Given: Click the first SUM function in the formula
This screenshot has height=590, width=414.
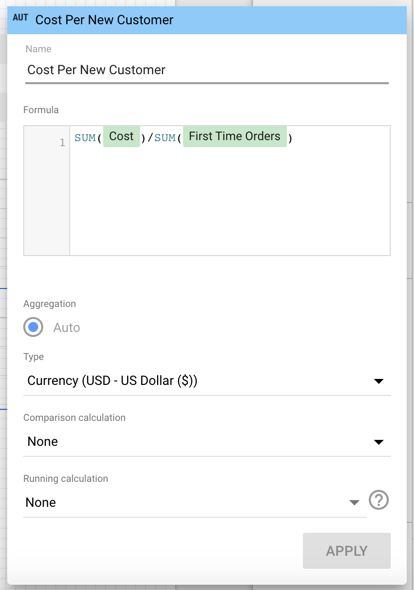Looking at the screenshot, I should coord(85,138).
